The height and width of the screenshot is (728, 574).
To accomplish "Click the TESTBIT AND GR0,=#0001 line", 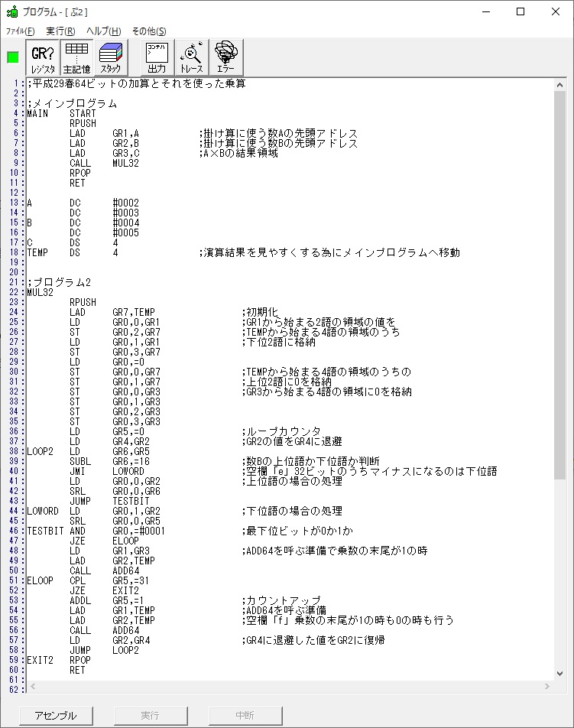I will click(x=96, y=531).
